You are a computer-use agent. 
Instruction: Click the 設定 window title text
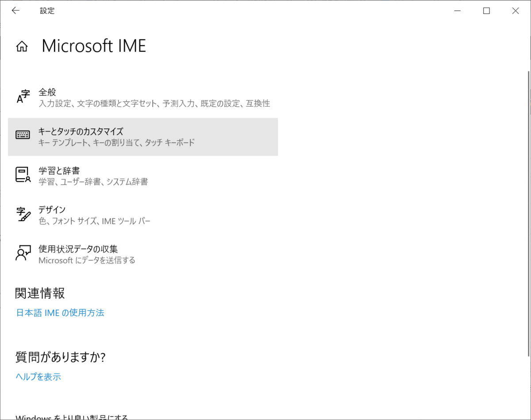pyautogui.click(x=47, y=11)
